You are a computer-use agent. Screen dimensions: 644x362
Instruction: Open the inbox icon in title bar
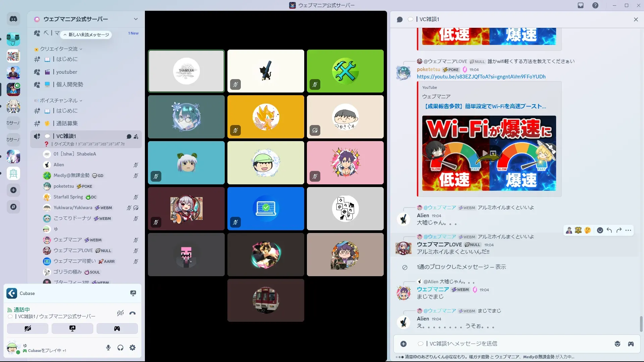581,5
